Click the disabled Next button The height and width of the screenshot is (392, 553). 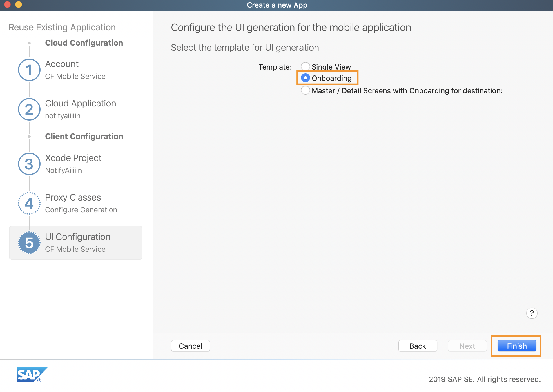coord(467,346)
